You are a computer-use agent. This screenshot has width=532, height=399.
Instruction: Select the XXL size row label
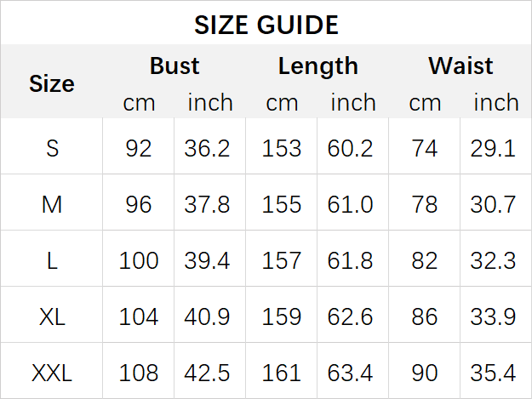tap(52, 373)
